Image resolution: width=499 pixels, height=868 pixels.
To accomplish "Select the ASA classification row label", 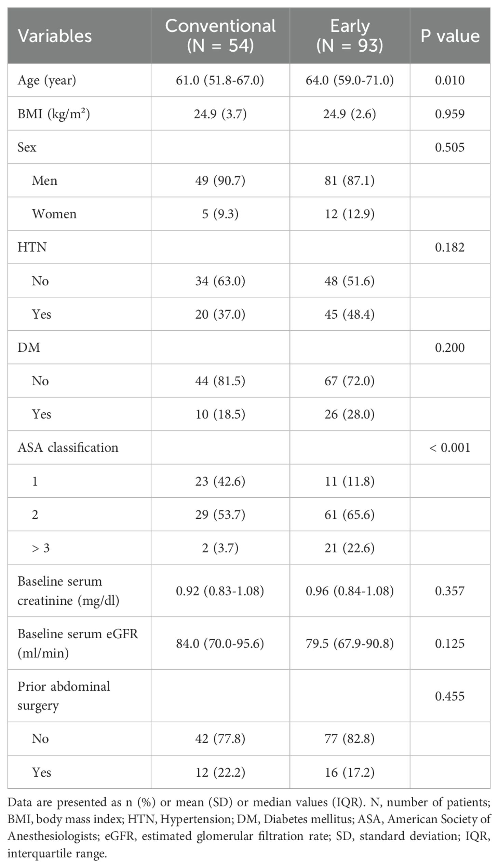I will (x=68, y=448).
